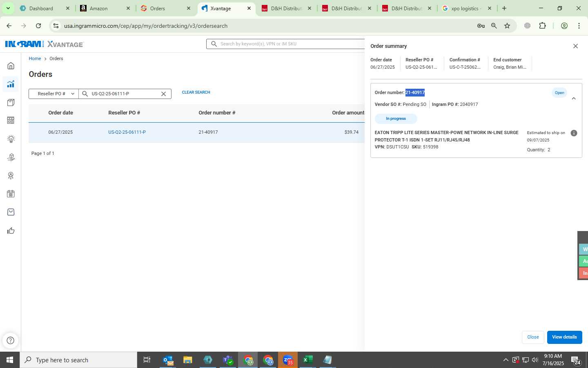Click the Page 1 of 1 indicator

click(43, 153)
